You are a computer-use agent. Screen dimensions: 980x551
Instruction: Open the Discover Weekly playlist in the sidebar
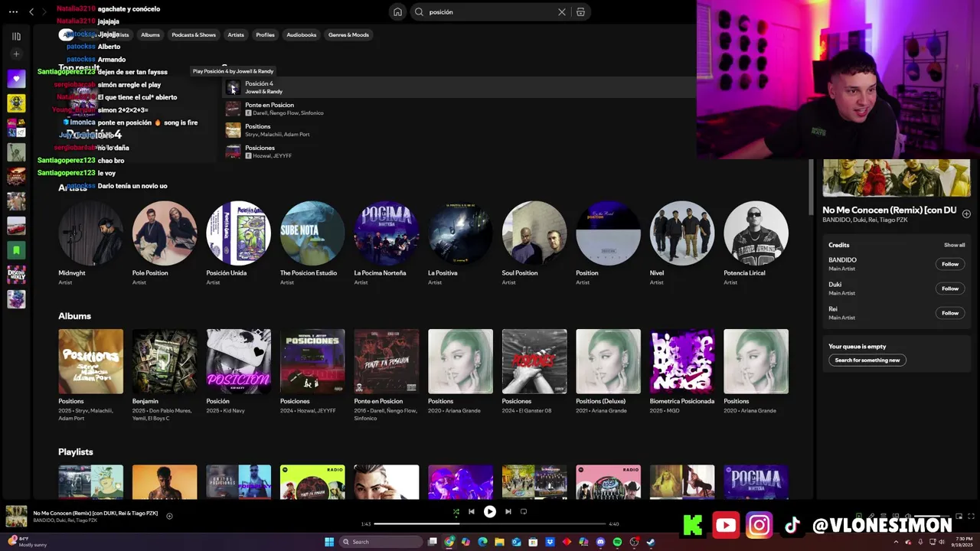coord(16,274)
